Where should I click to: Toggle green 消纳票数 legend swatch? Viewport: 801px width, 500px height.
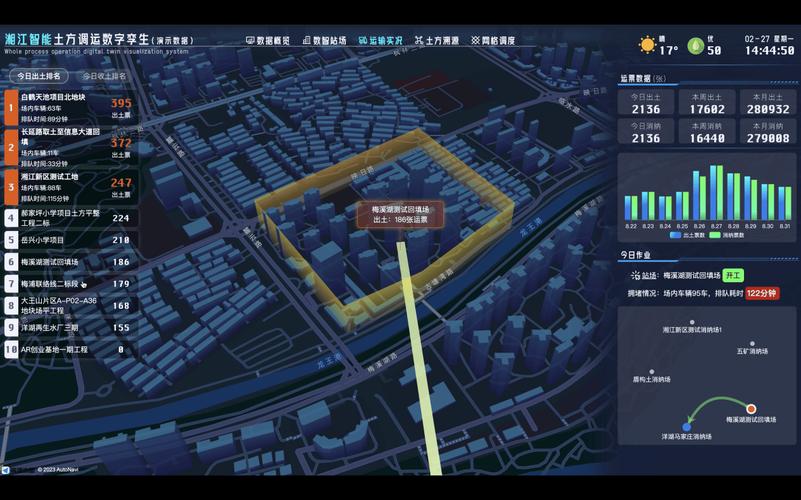coord(715,235)
